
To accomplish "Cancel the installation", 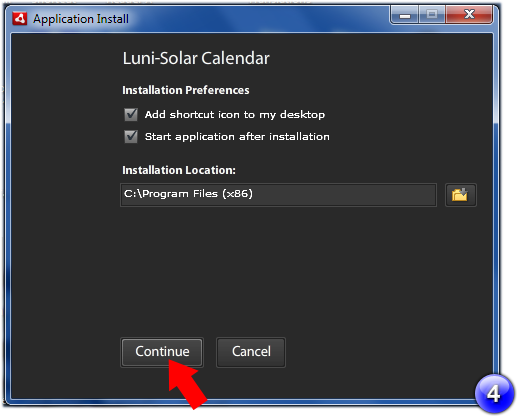I will 251,352.
